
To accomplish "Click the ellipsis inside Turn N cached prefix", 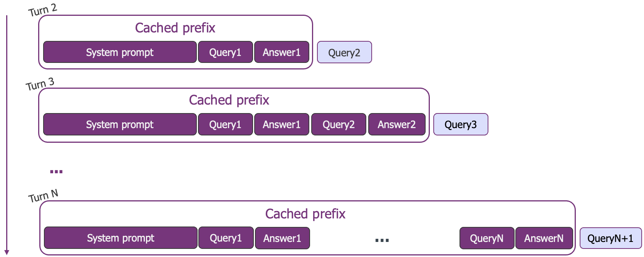I will pyautogui.click(x=382, y=240).
